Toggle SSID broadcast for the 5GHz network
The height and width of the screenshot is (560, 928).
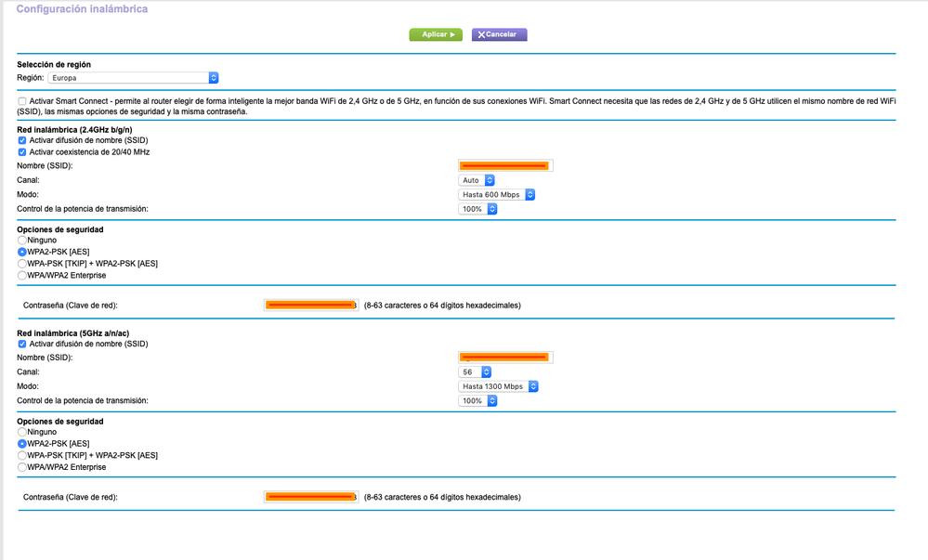[22, 344]
